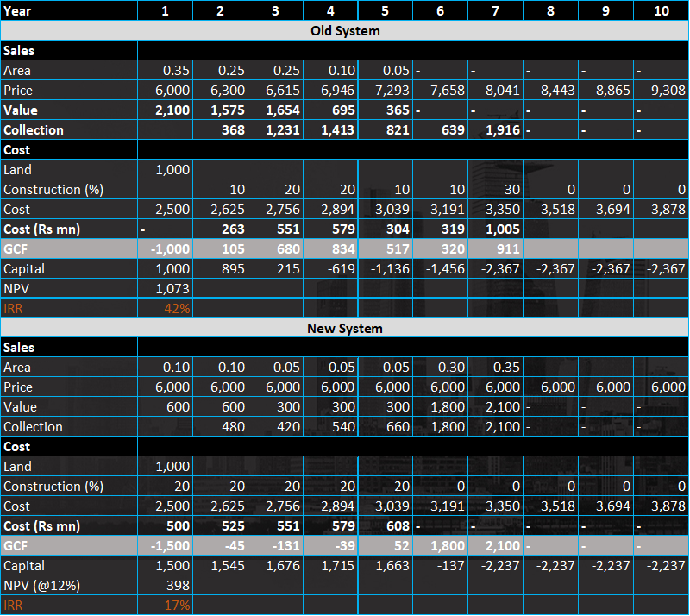Image resolution: width=690 pixels, height=616 pixels.
Task: Select the Old System Land cost 1,000
Action: [172, 170]
